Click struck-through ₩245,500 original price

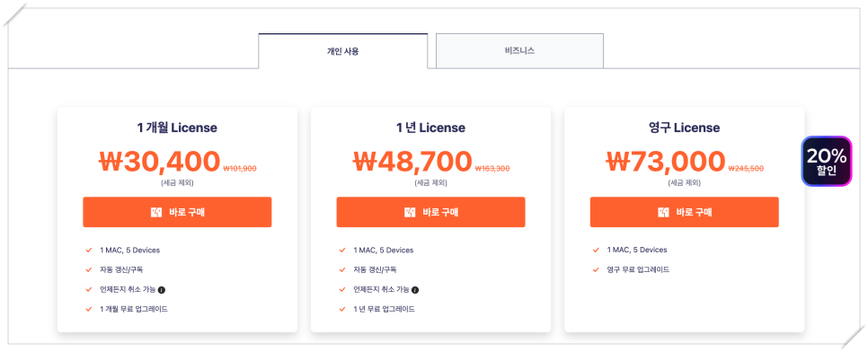tap(746, 169)
